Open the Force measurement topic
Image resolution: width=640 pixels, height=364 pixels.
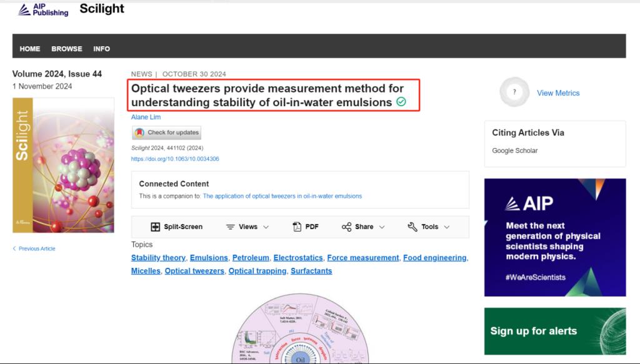363,258
